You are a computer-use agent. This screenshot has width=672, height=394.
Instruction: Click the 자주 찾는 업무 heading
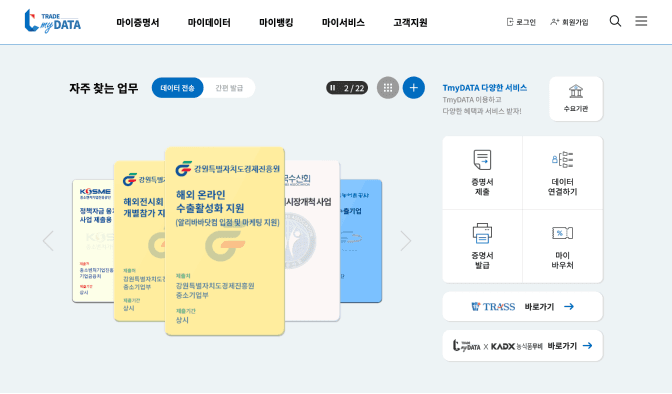pyautogui.click(x=104, y=88)
